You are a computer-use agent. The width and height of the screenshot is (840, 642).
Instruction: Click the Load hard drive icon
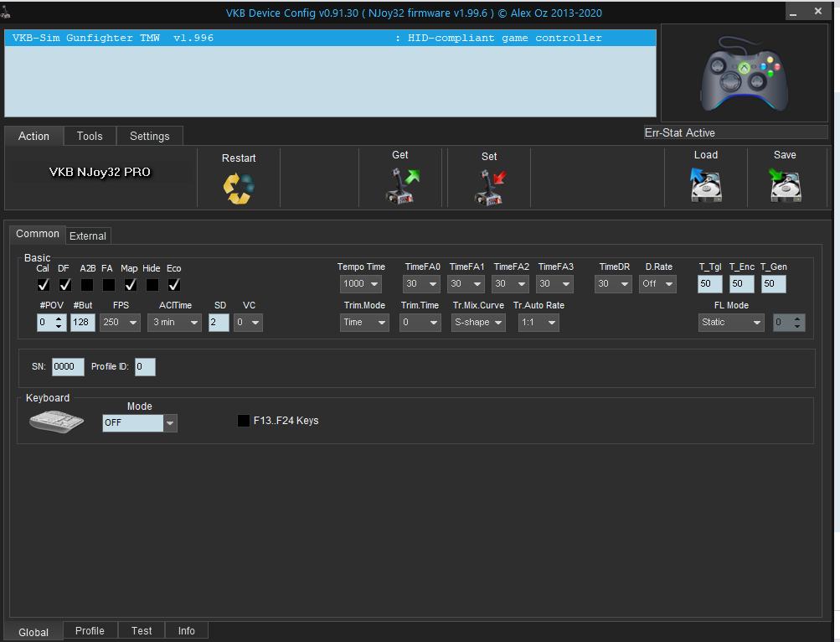coord(705,184)
